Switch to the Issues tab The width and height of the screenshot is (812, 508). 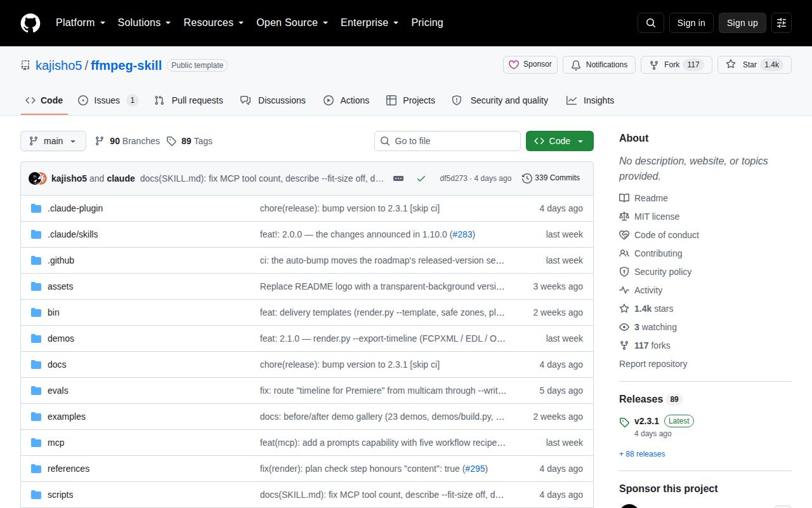(108, 100)
